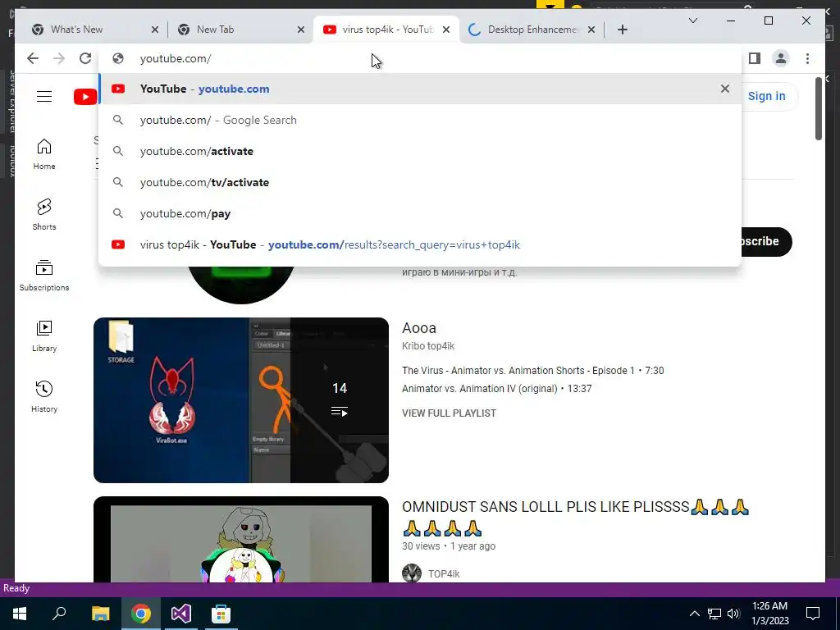
Task: Select youtube.com/ Google Search suggestion
Action: [420, 120]
